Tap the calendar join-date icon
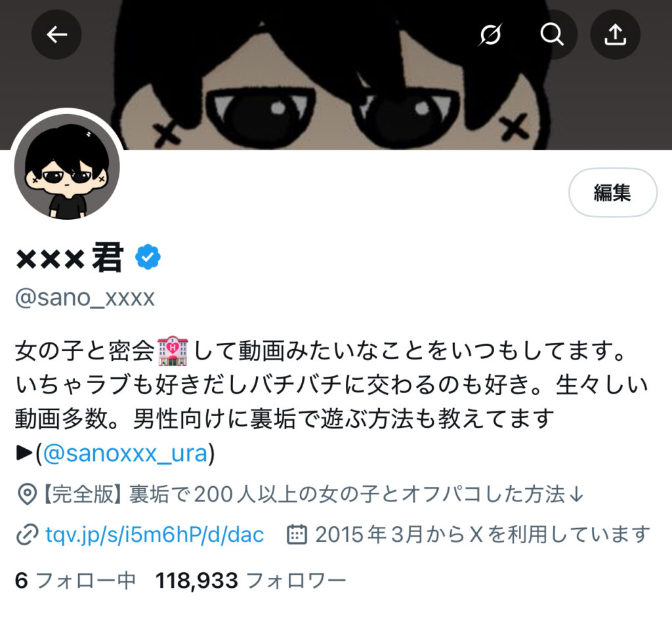The height and width of the screenshot is (622, 672). 297,535
